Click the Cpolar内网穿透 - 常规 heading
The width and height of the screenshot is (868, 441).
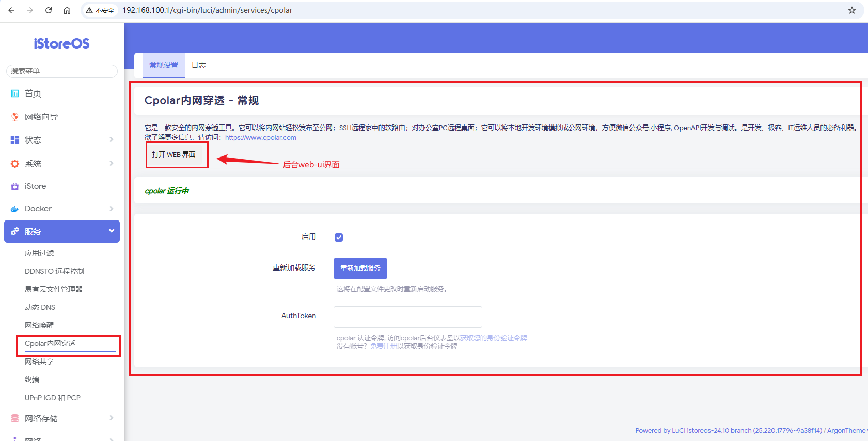(201, 100)
